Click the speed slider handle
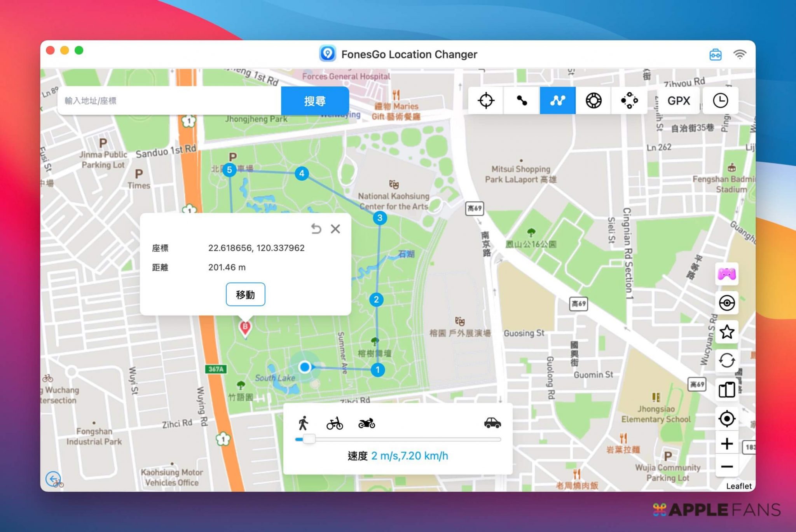This screenshot has height=532, width=796. point(309,439)
